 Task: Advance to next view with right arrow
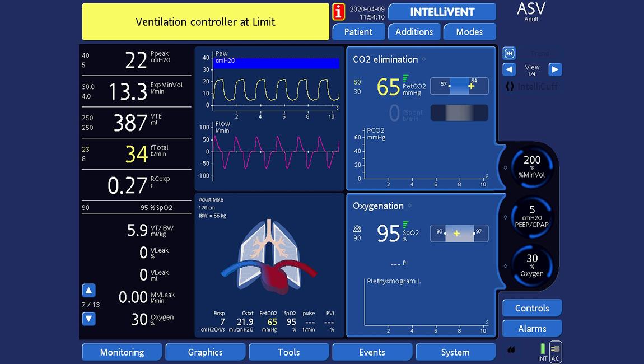554,69
